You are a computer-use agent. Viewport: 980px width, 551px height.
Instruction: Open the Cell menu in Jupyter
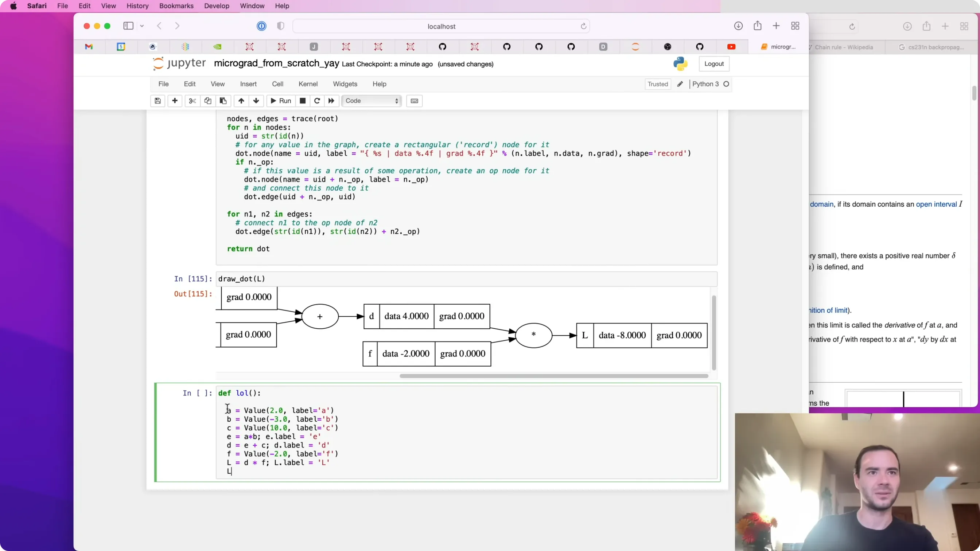pos(277,84)
